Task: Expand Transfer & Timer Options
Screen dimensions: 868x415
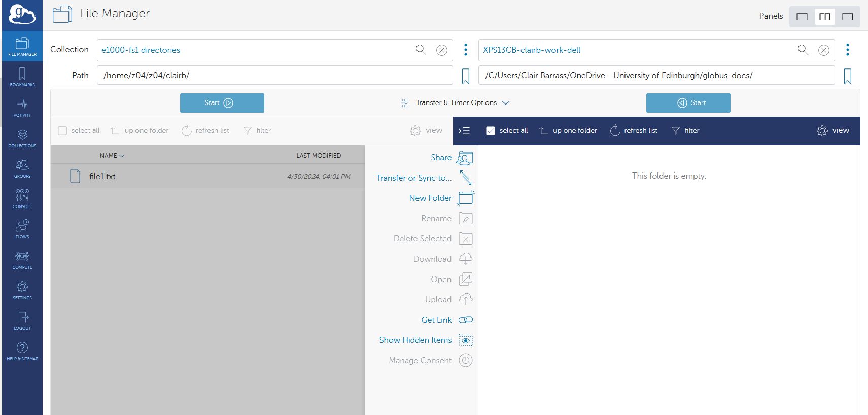Action: [x=456, y=103]
